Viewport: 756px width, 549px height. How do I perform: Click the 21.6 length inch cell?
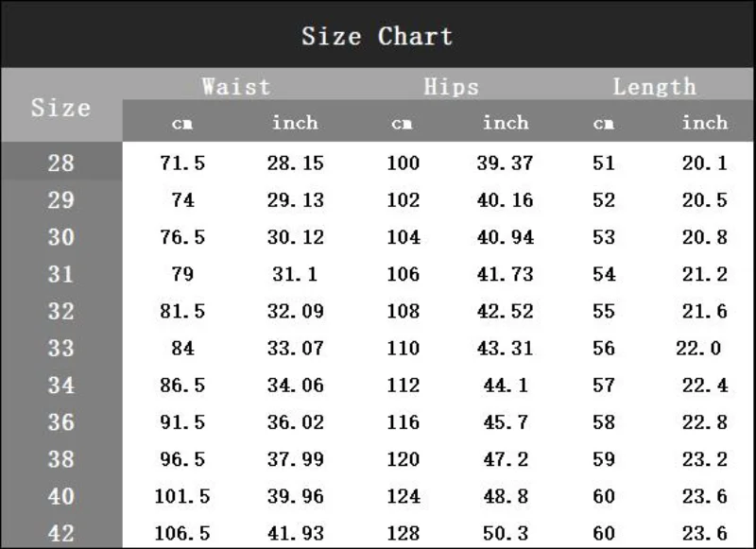click(704, 311)
